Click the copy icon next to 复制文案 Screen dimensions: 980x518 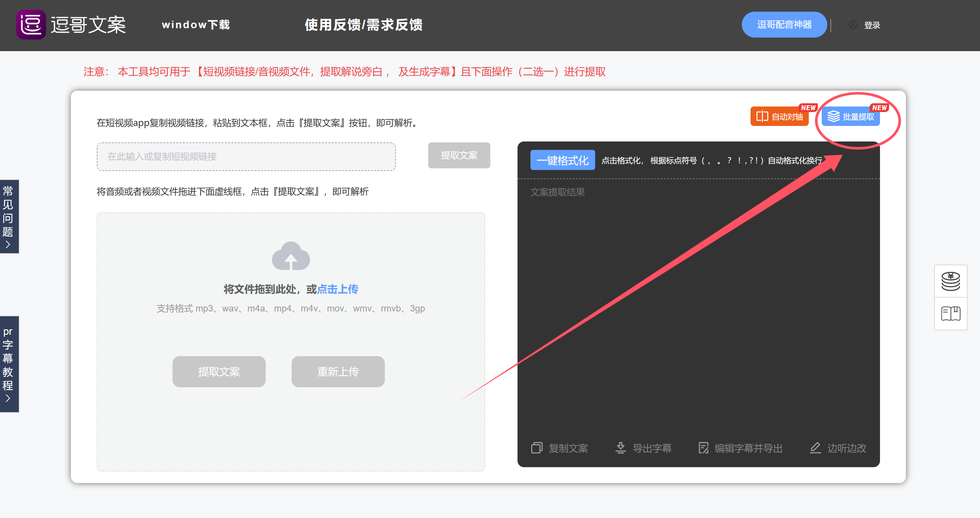(537, 448)
